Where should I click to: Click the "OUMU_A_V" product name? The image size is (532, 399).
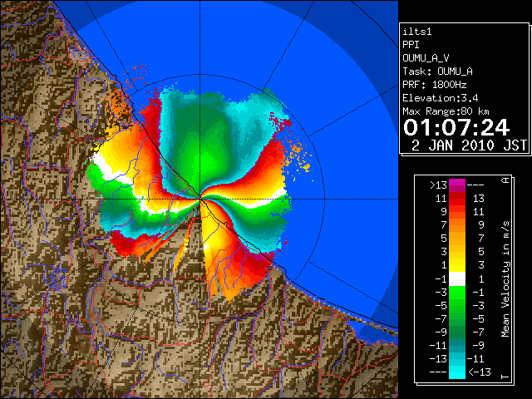(x=426, y=58)
